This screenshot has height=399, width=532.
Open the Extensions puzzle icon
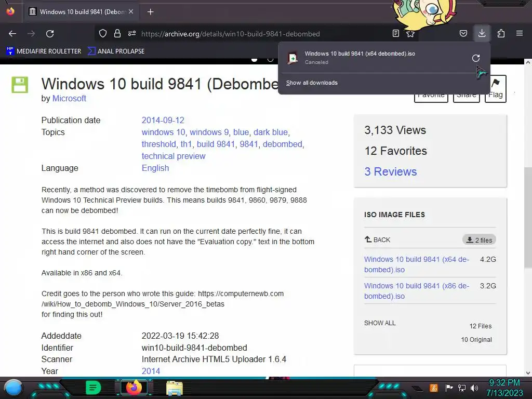pos(501,33)
